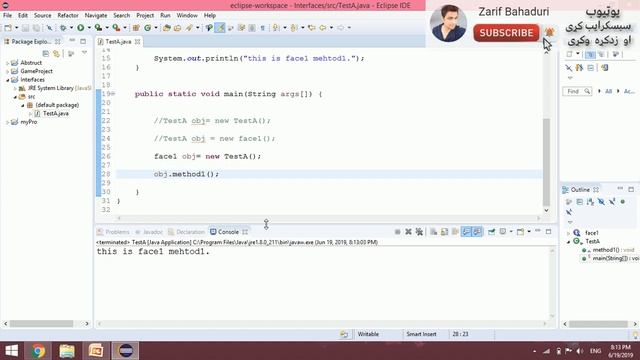Click the All link beside Find
This screenshot has height=360, width=640.
pos(608,91)
